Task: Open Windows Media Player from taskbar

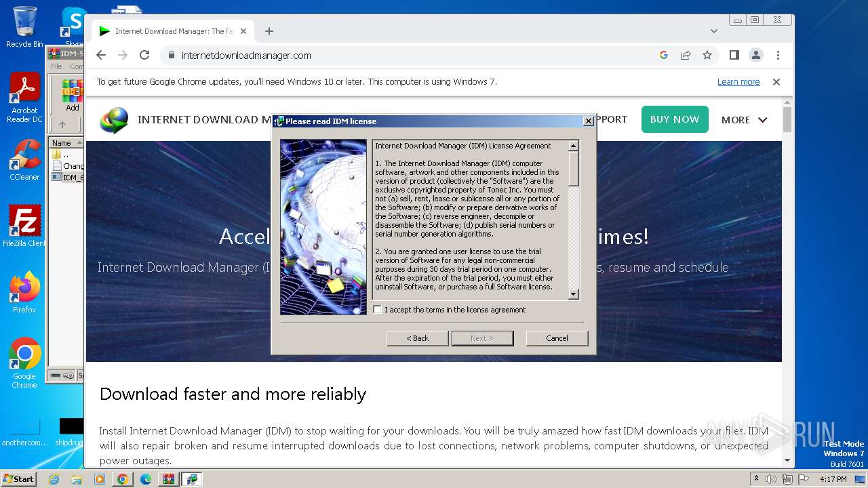Action: (100, 479)
